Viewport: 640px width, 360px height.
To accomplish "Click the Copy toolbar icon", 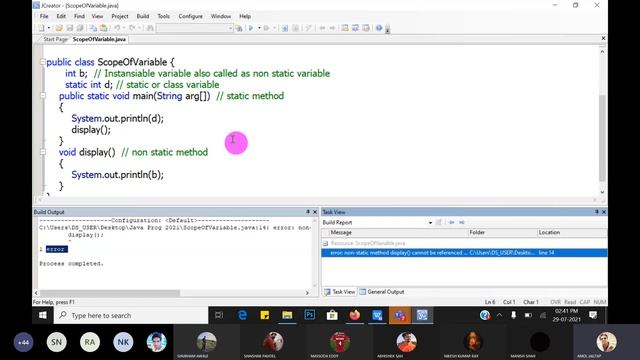I will click(93, 28).
